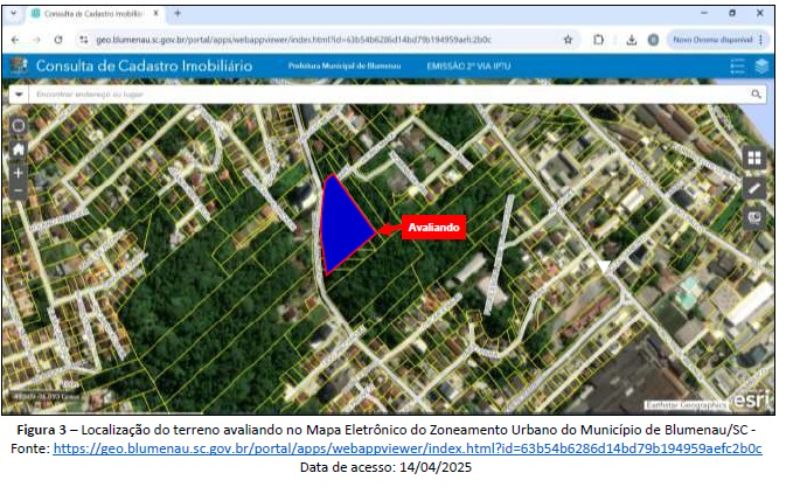Select the measurement ruler tool icon
Viewport: 799px width, 488px height.
(754, 188)
